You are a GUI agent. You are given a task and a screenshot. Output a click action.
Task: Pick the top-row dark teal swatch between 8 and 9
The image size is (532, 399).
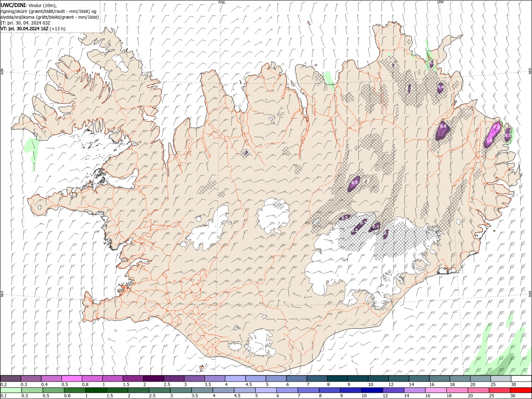point(337,379)
